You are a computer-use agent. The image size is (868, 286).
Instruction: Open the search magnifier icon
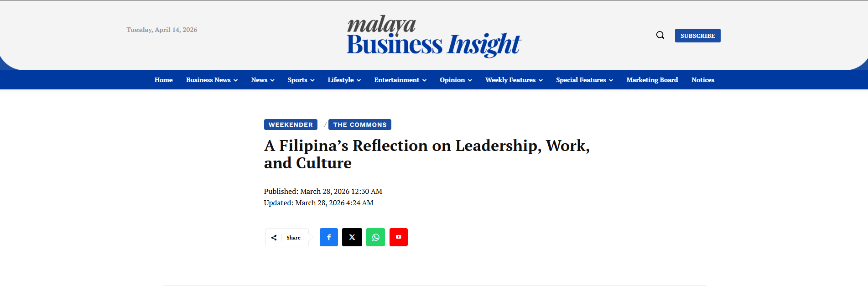660,35
